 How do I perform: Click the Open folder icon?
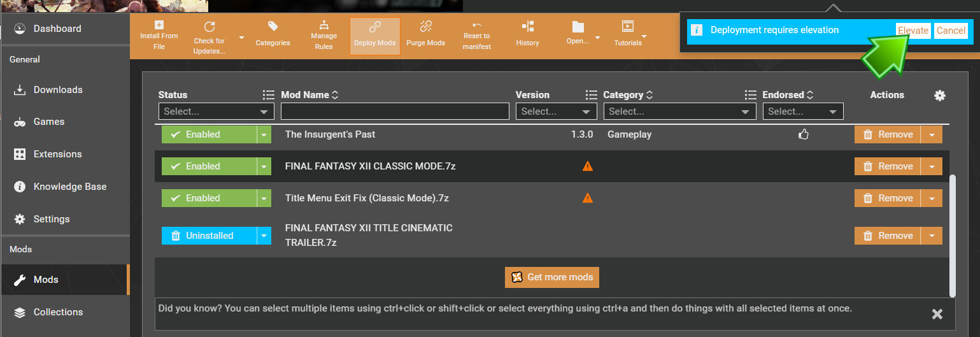(x=578, y=26)
